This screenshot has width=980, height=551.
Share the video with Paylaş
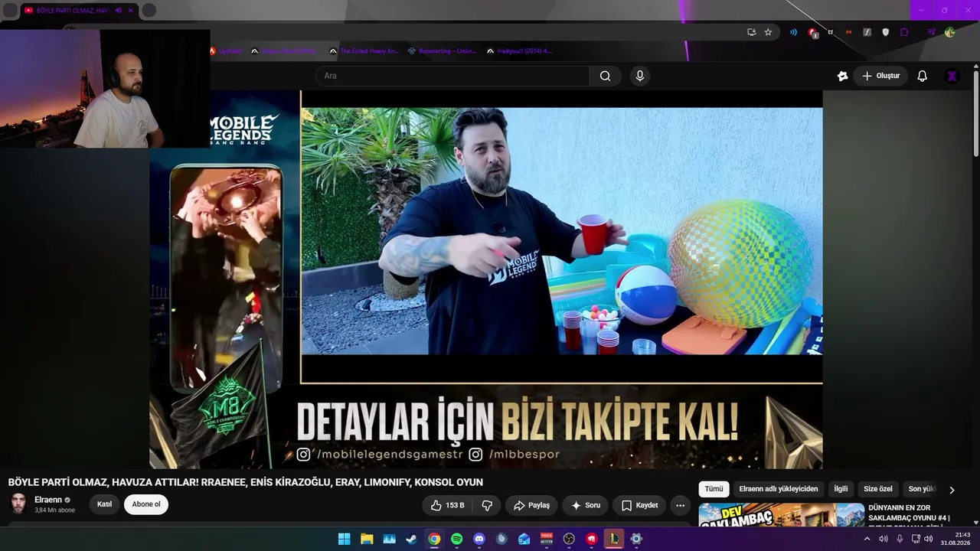[x=531, y=505]
